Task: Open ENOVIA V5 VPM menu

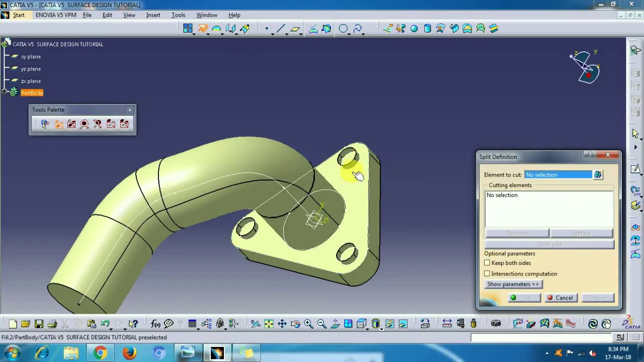Action: point(56,15)
